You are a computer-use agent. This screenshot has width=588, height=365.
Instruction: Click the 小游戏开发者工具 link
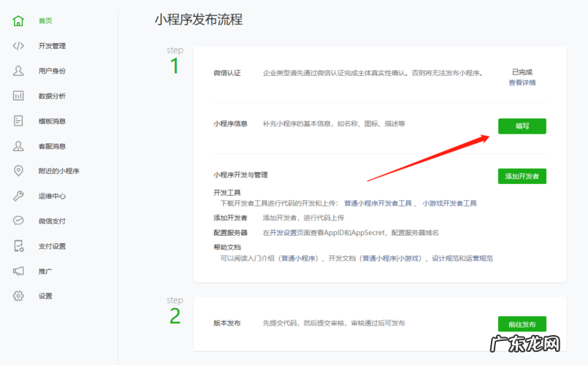point(449,204)
